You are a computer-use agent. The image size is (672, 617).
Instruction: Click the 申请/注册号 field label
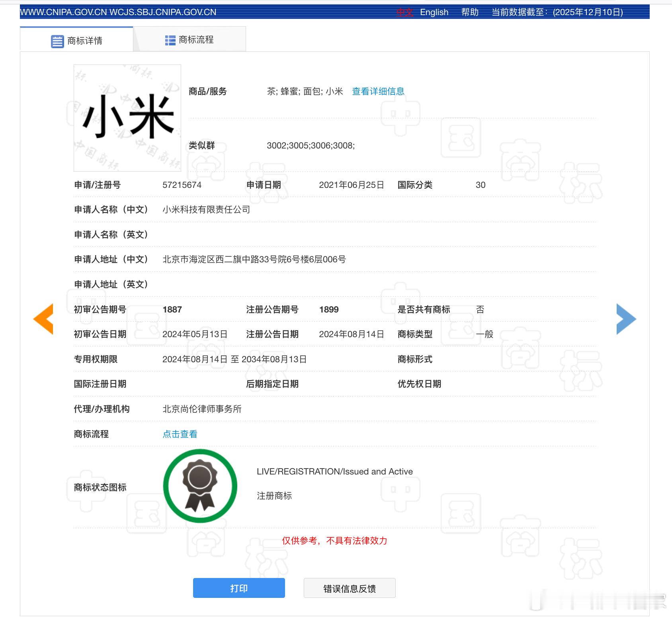click(98, 185)
